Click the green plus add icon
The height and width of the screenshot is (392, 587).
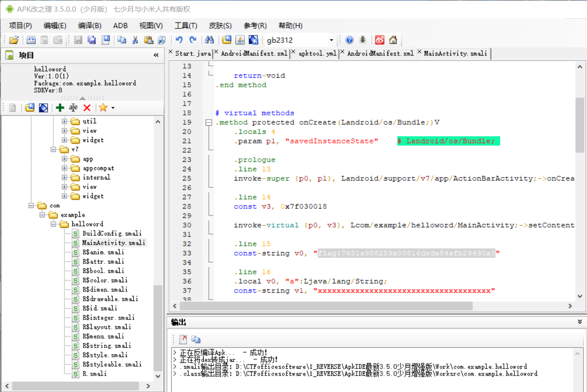click(60, 108)
